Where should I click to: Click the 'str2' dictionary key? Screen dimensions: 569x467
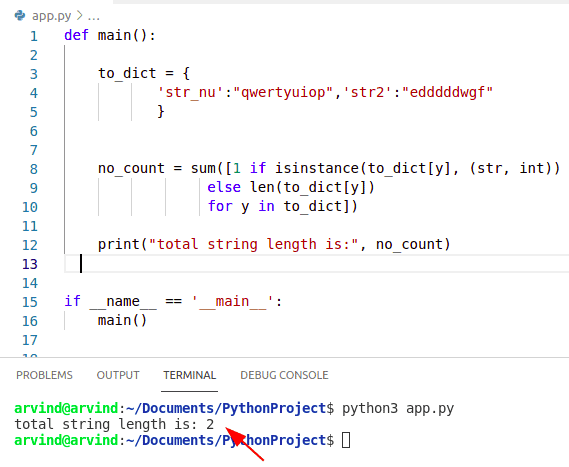tap(368, 92)
